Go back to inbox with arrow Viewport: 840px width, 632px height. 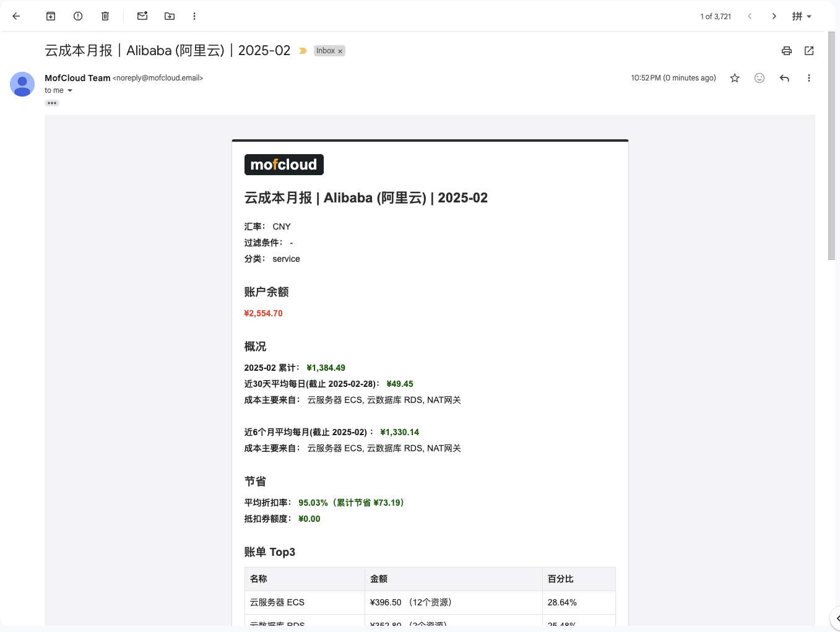[16, 16]
